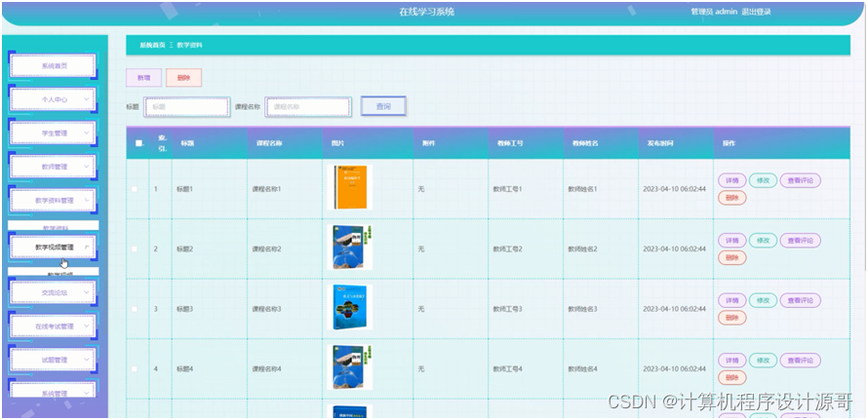This screenshot has height=420, width=868.
Task: Open the book cover image for 标题3
Action: point(349,307)
